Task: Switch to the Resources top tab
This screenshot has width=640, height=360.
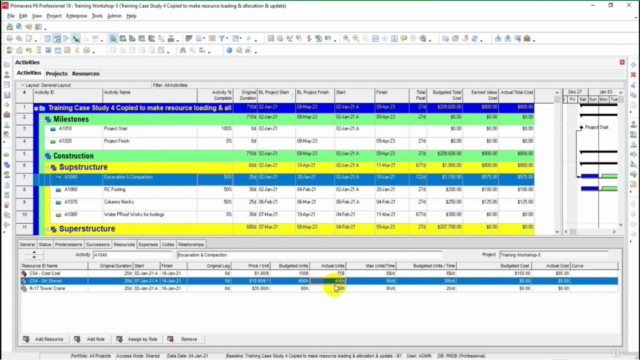Action: (86, 73)
